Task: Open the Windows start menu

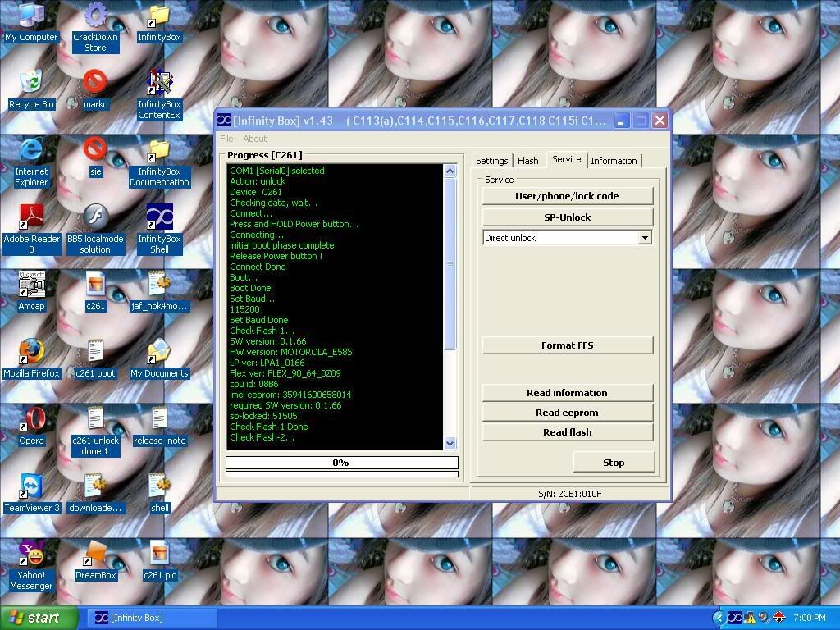Action: click(38, 618)
